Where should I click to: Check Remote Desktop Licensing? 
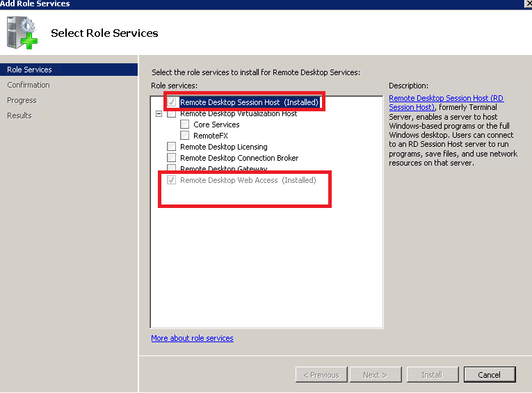(172, 147)
